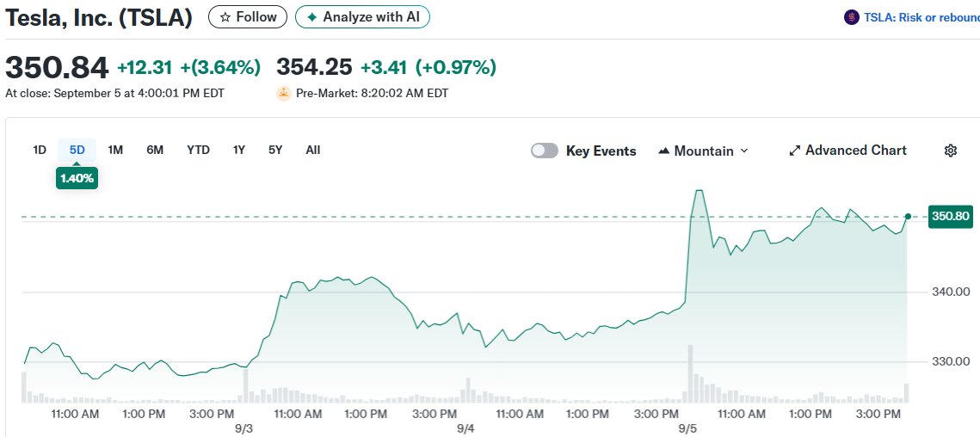Click the pre-market sun icon
The image size is (980, 437).
(x=284, y=94)
